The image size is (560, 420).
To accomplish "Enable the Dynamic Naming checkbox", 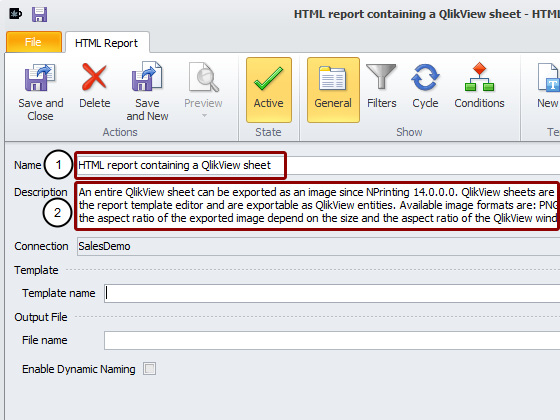I will (x=149, y=369).
